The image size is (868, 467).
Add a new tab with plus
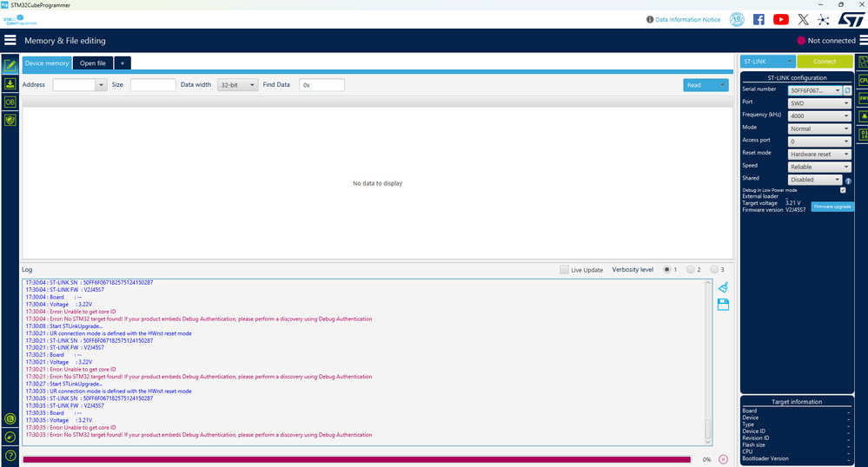(x=123, y=63)
